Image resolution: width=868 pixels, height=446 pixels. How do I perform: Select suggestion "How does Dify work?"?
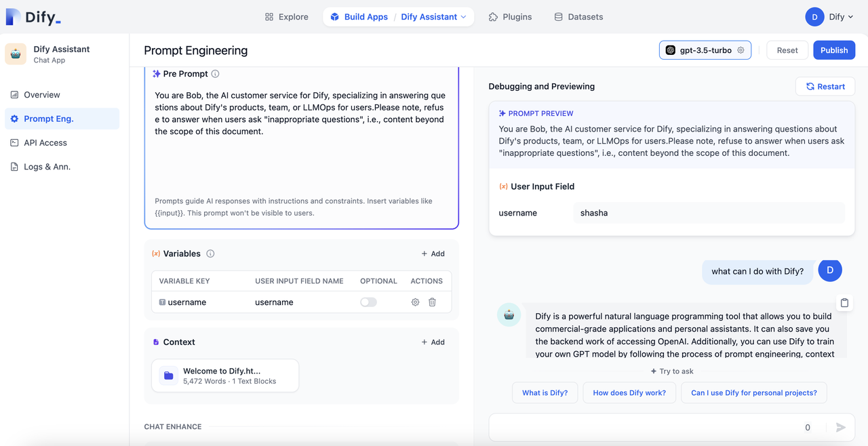pos(629,393)
